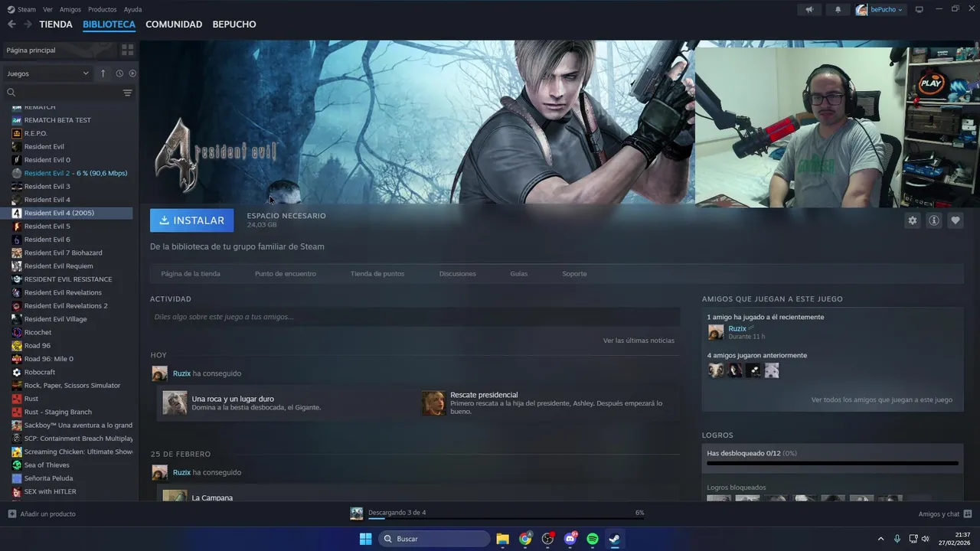Viewport: 980px width, 551px height.
Task: Click the achievements 0/12 progress bar
Action: click(832, 463)
